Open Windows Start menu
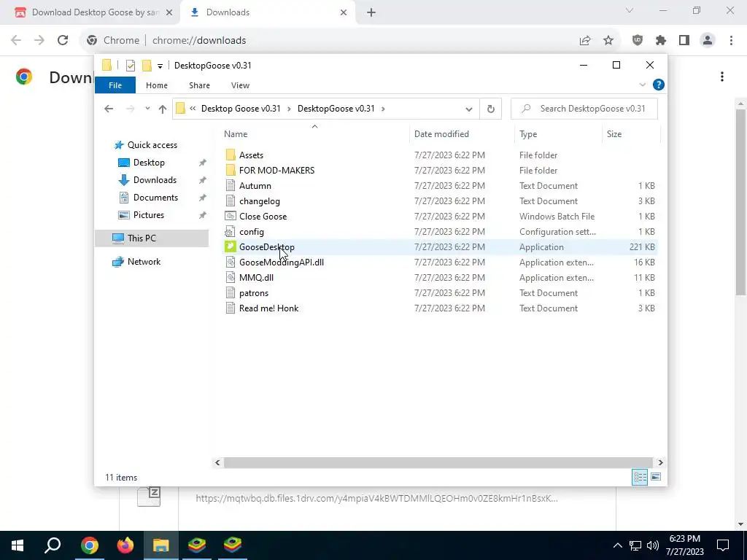 (x=18, y=545)
